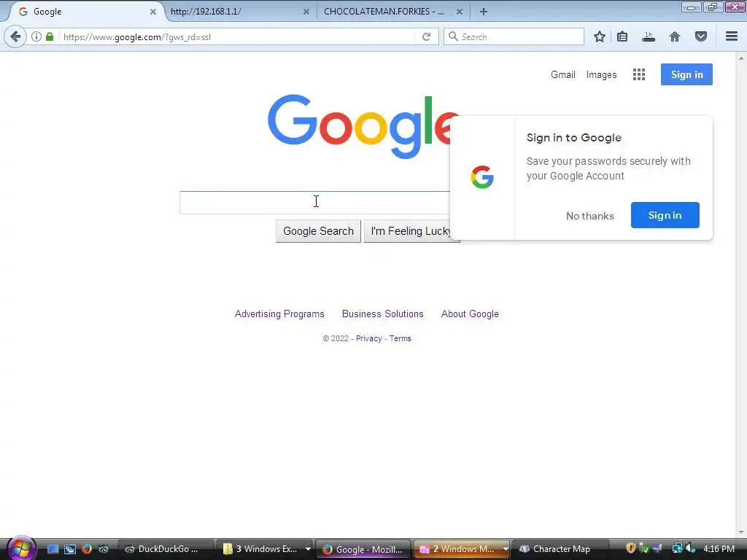Open the volume speaker tray icon
Image resolution: width=747 pixels, height=560 pixels.
point(691,548)
